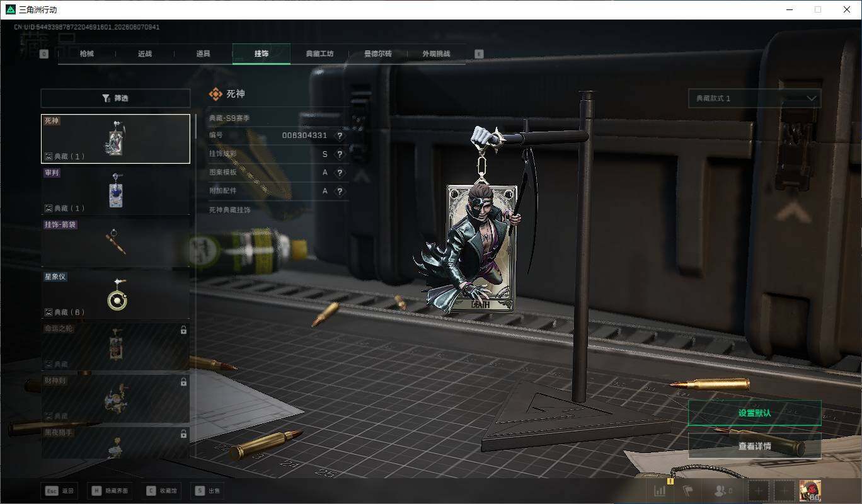Click the Esc 返回 button
This screenshot has width=862, height=504.
coord(59,491)
